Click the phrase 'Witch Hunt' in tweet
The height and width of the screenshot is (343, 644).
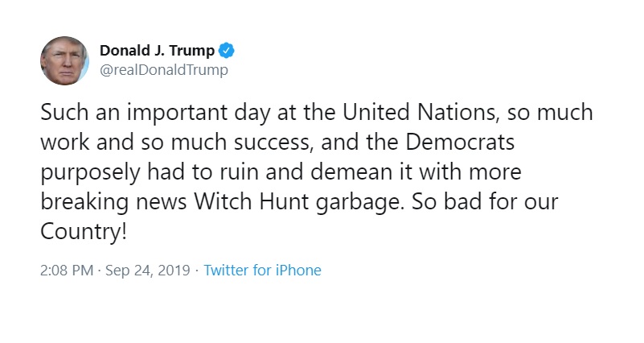[252, 201]
